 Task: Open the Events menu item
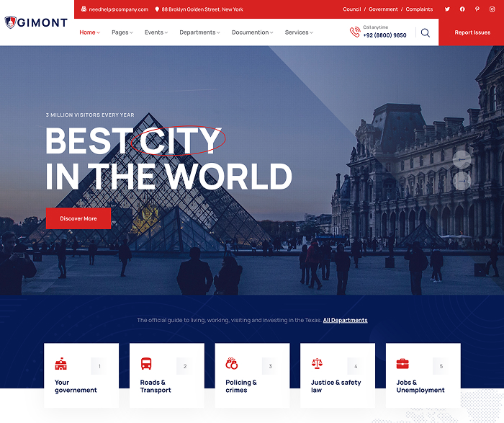tap(154, 32)
